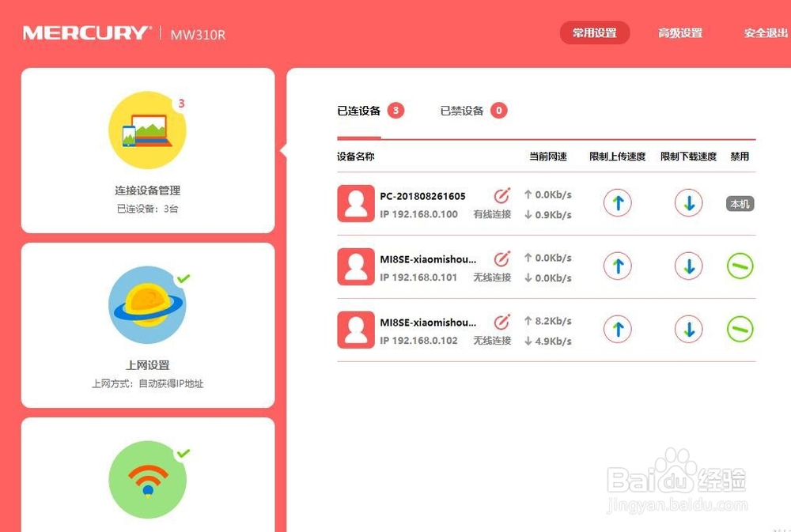Click 已连设备：3台 status text

click(147, 208)
